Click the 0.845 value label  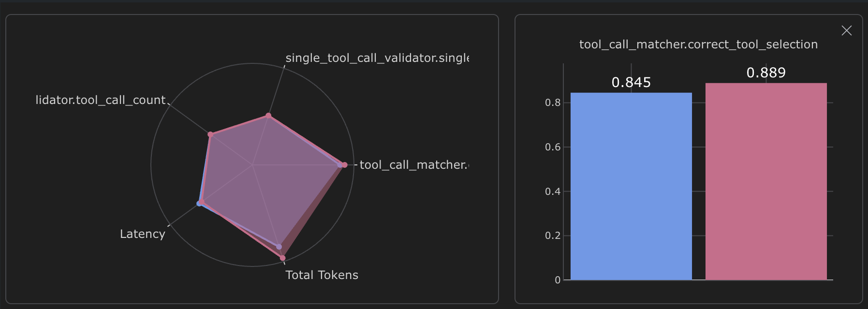tap(631, 83)
